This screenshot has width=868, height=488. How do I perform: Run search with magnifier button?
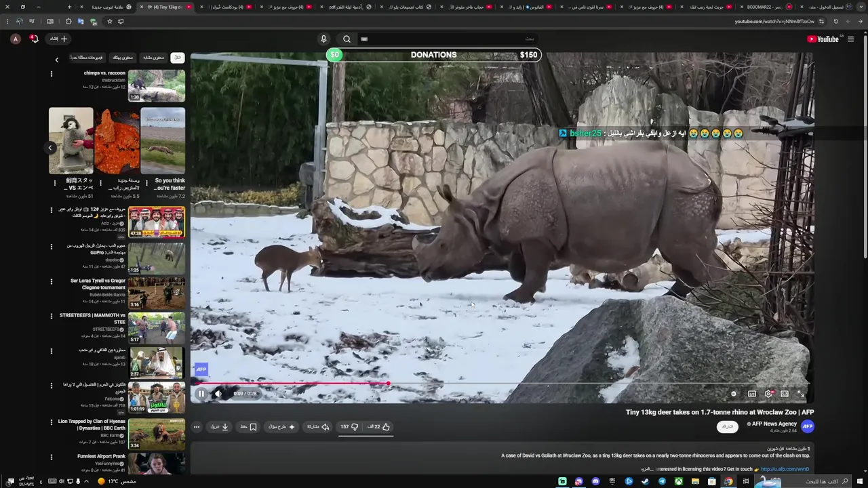point(347,39)
